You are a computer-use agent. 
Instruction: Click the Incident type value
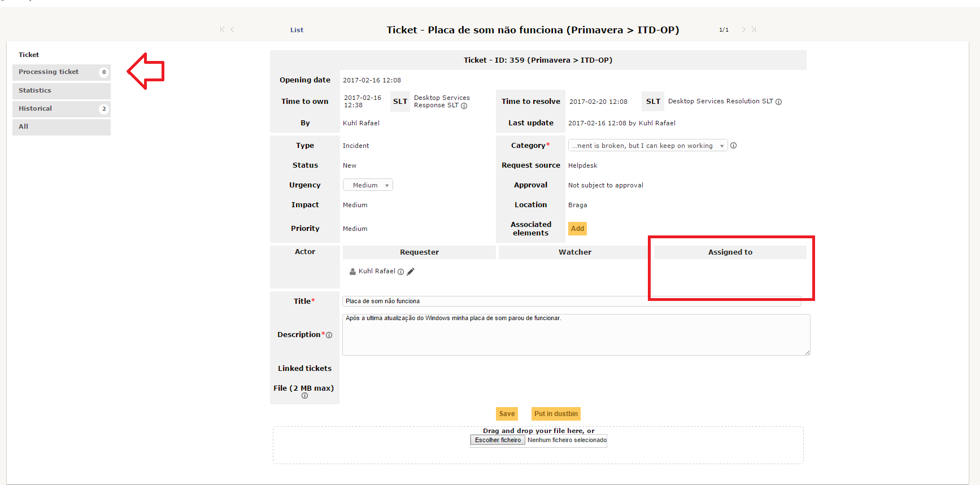pos(356,146)
